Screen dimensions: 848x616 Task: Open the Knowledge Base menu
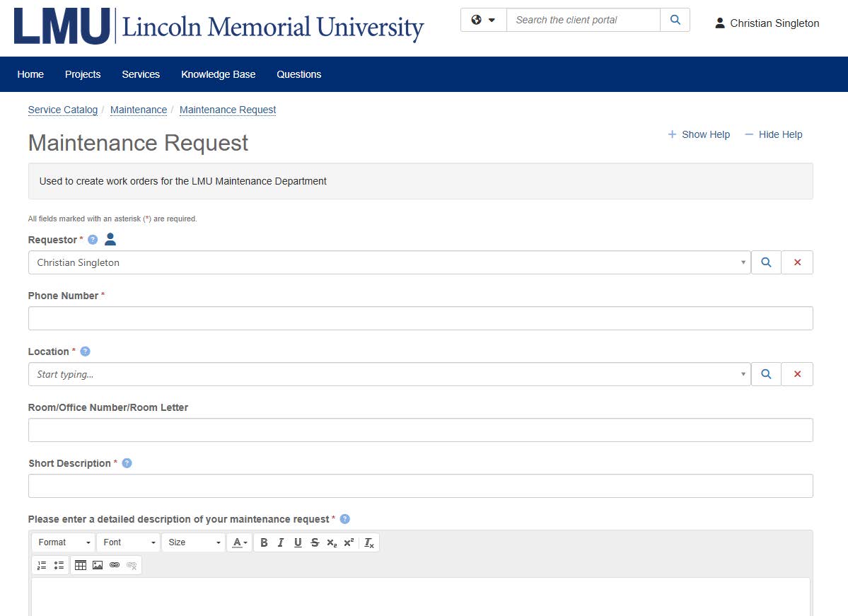pos(218,74)
